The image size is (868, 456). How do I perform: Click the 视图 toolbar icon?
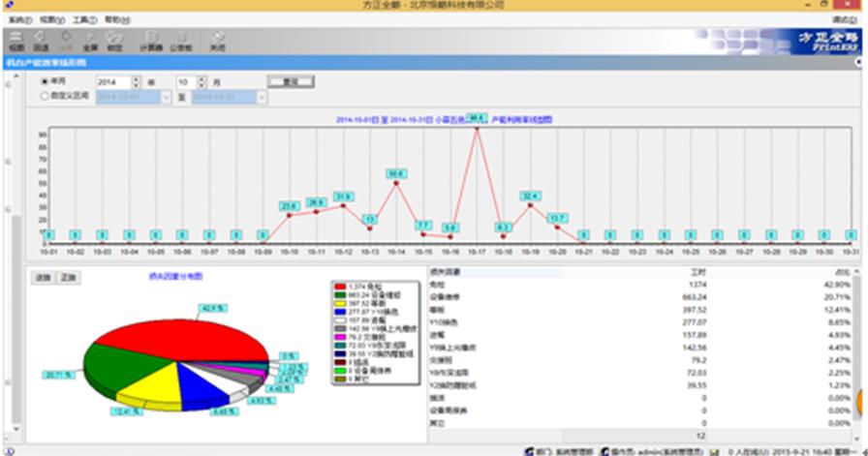click(16, 40)
